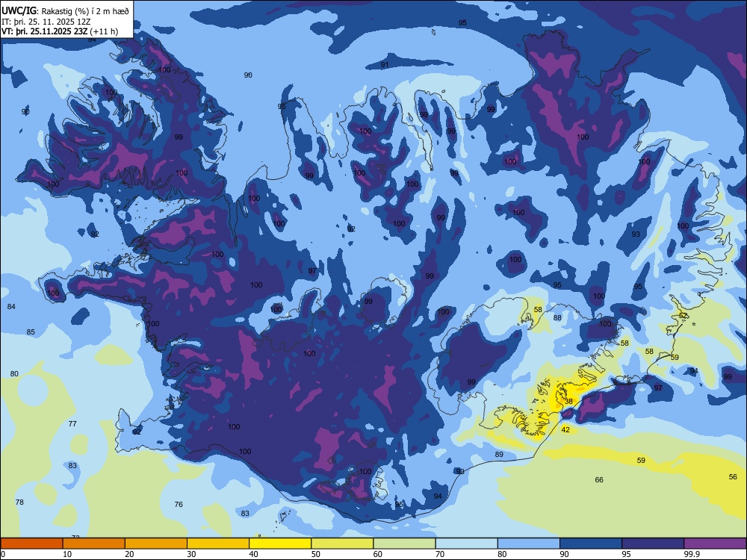Click the amber 20–30 legend swatch
This screenshot has width=747, height=560.
click(156, 544)
